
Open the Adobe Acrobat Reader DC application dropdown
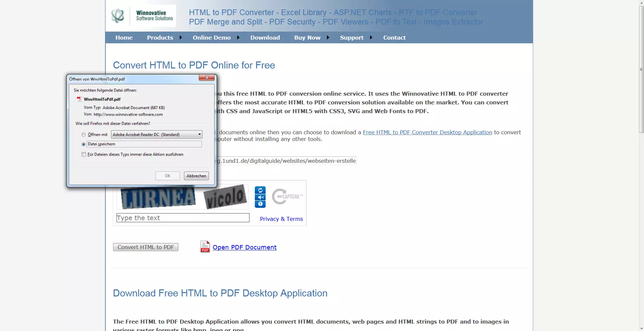click(x=157, y=135)
